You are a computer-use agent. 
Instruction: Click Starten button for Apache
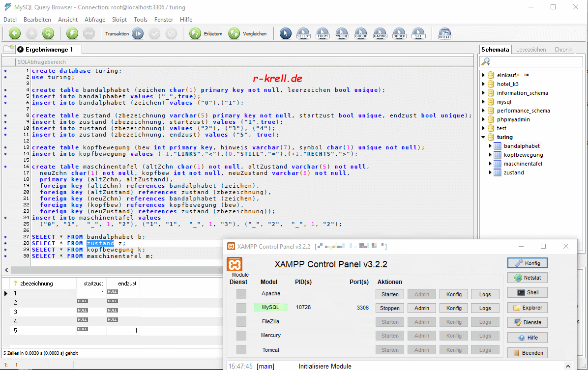point(390,294)
